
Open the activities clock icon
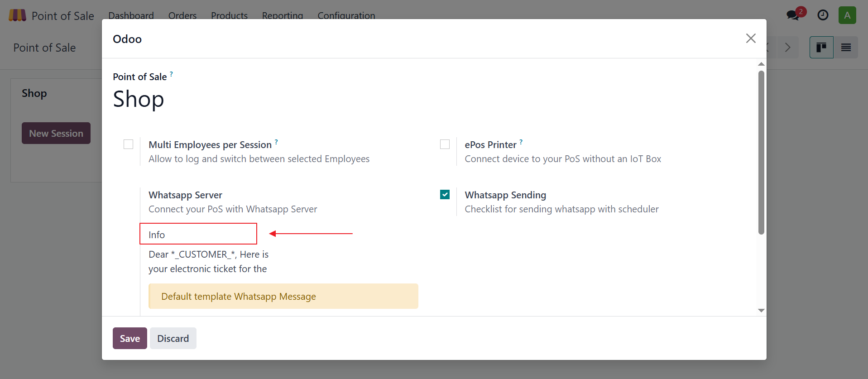(823, 15)
